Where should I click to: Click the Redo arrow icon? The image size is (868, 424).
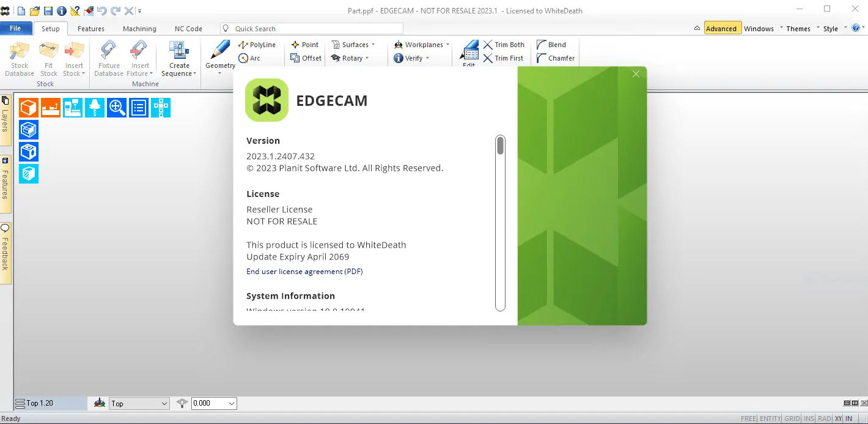tap(116, 10)
